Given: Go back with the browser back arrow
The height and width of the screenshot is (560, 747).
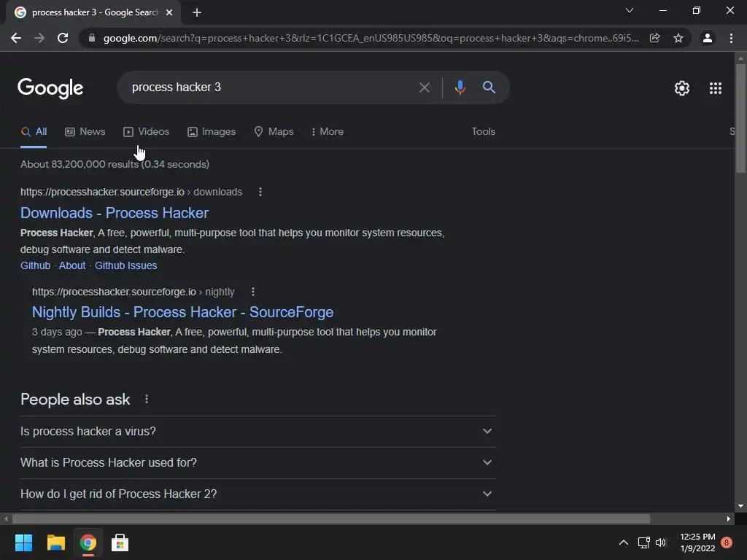Looking at the screenshot, I should 16,38.
